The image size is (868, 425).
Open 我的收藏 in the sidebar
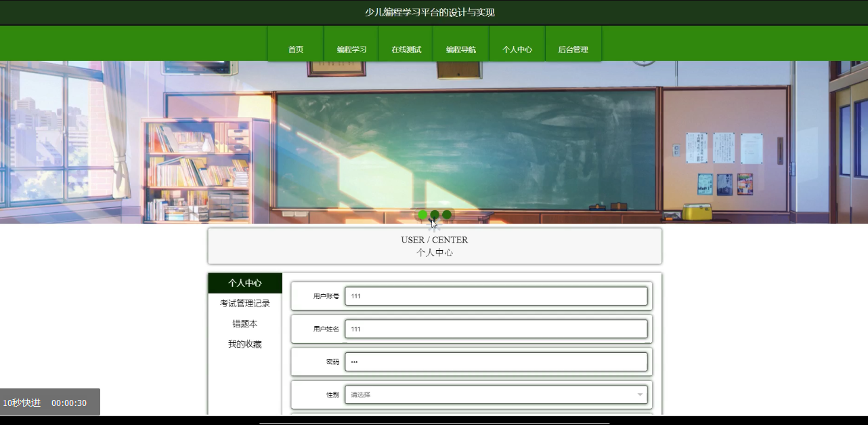pyautogui.click(x=245, y=344)
